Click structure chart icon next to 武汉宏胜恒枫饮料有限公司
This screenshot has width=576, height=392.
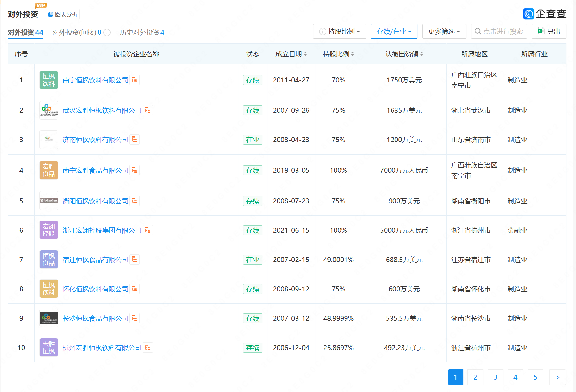(x=148, y=110)
